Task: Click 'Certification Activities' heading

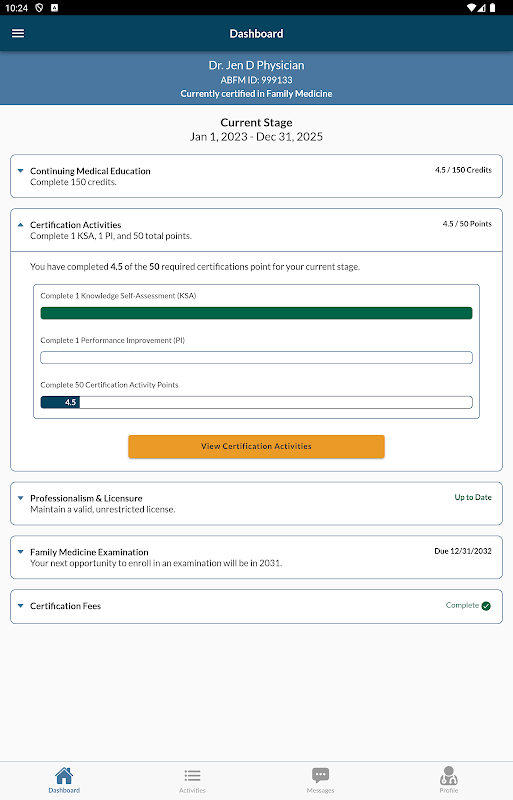Action: click(x=76, y=225)
